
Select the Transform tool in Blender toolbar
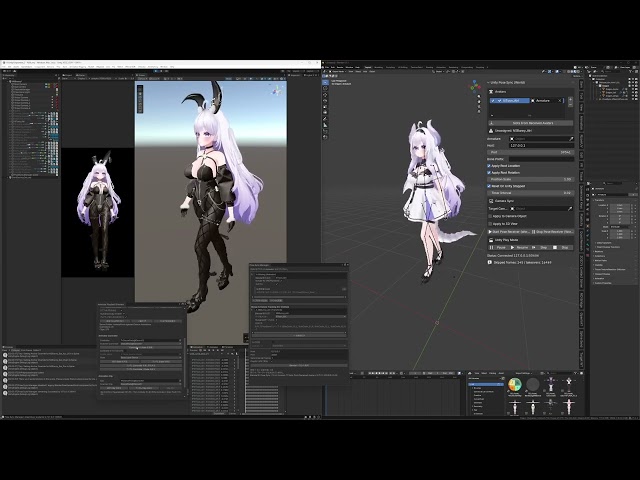click(x=325, y=113)
